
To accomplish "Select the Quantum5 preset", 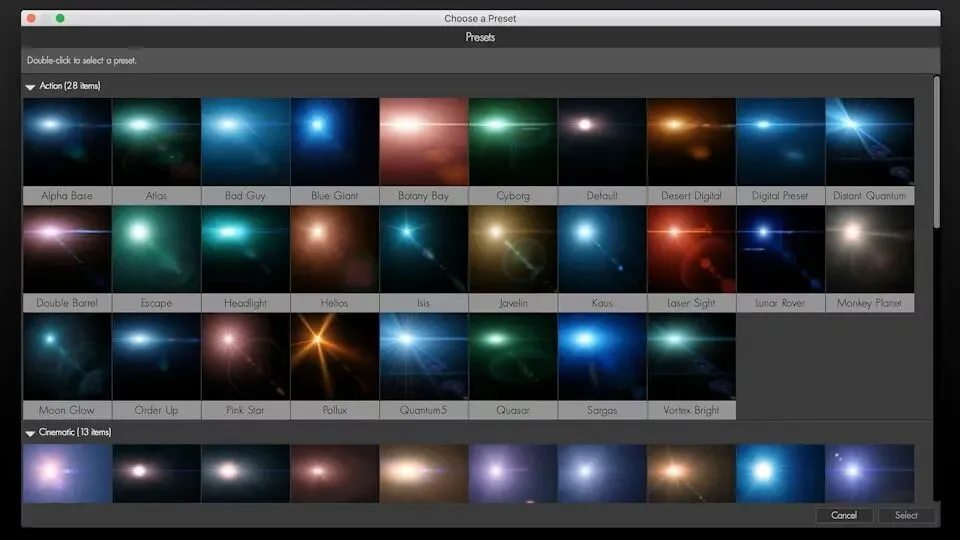I will pyautogui.click(x=423, y=357).
